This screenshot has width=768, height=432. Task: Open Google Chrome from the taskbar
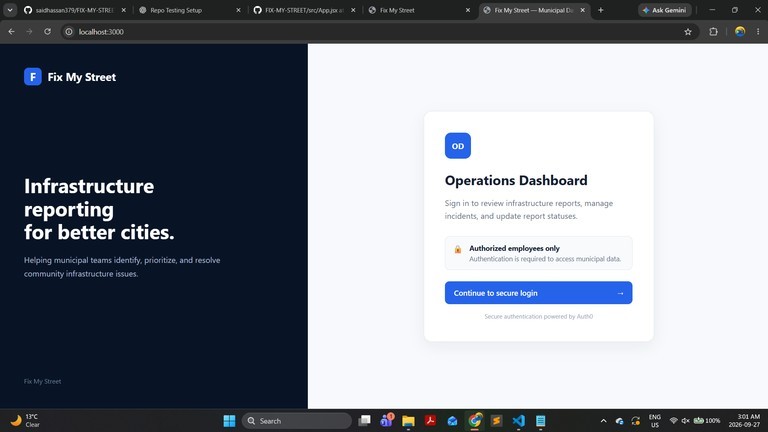point(475,421)
